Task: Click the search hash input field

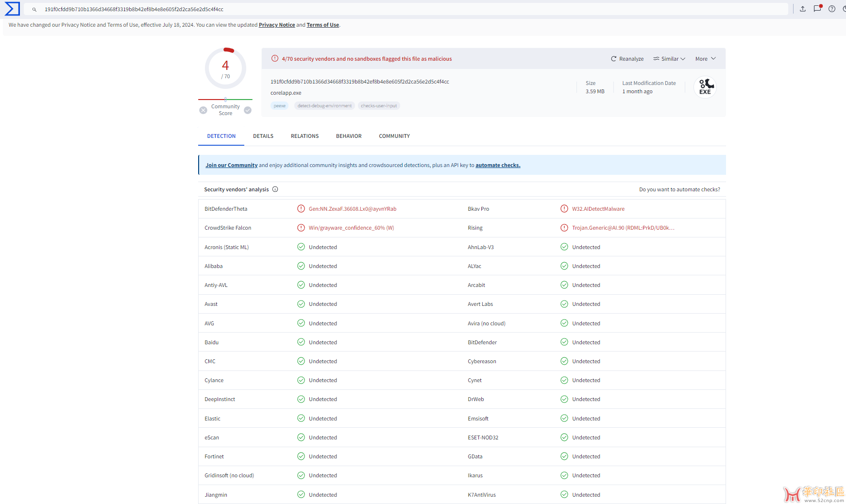Action: tap(406, 9)
